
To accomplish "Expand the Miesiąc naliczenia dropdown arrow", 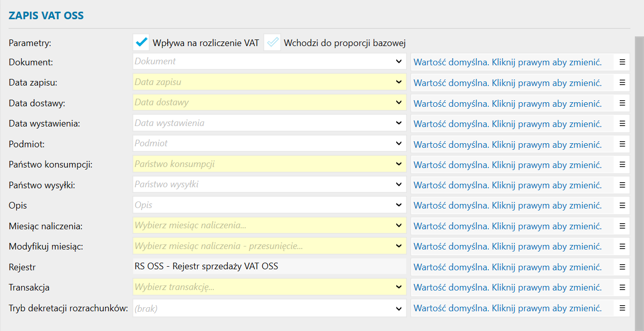I will tap(399, 226).
